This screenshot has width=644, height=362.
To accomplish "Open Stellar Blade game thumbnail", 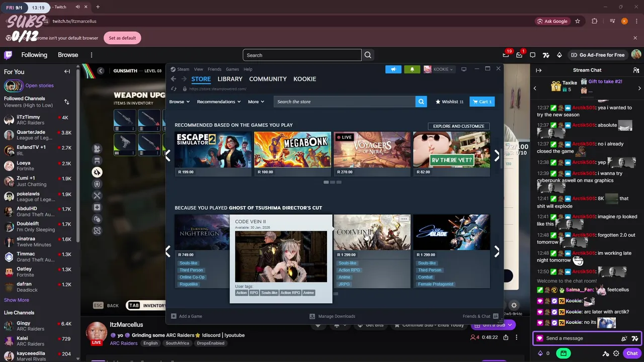I will pos(451,232).
